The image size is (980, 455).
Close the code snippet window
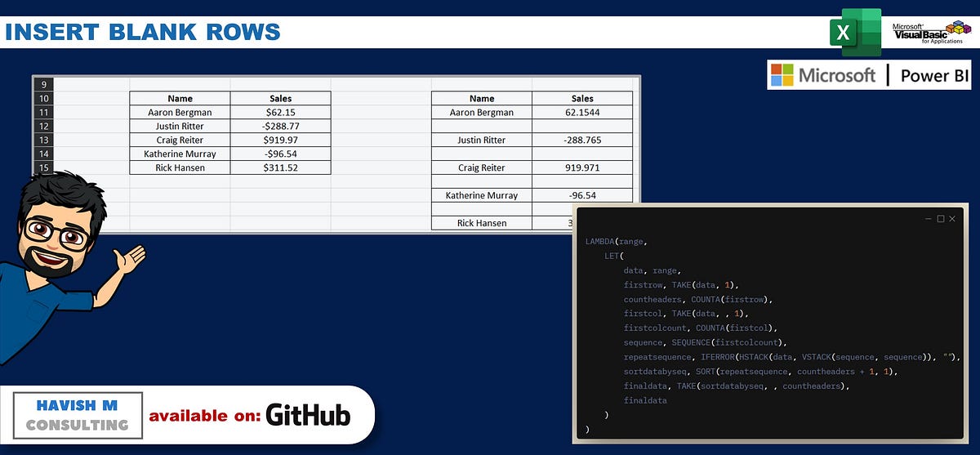pyautogui.click(x=952, y=219)
